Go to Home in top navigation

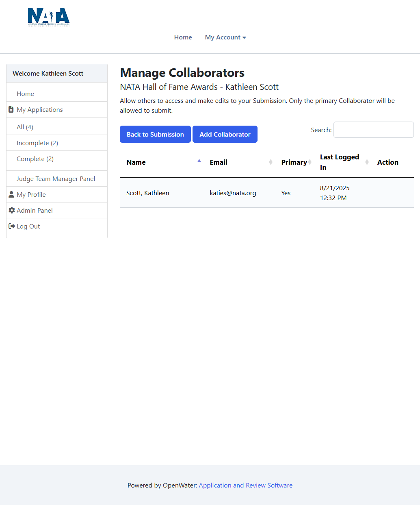tap(183, 37)
